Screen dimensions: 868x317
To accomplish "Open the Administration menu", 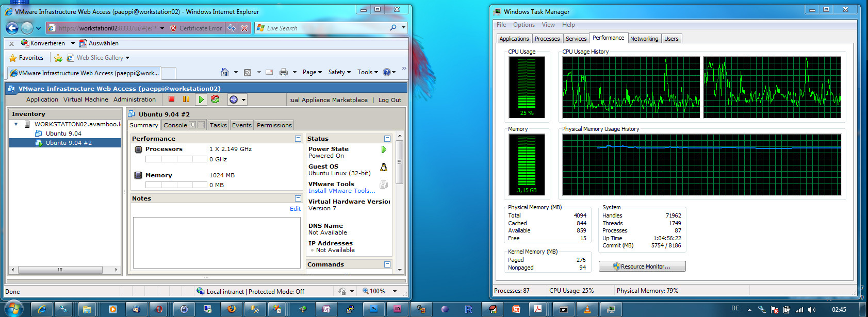I will click(135, 99).
